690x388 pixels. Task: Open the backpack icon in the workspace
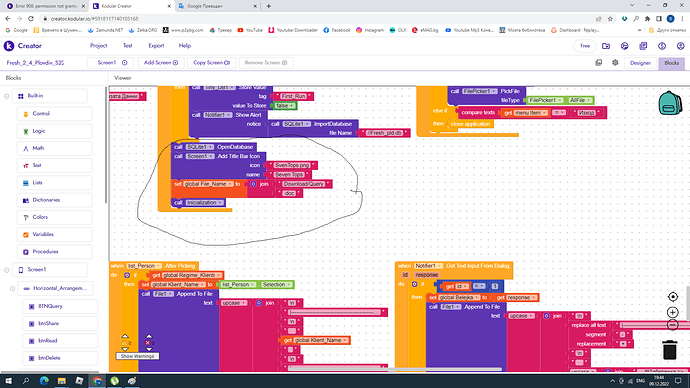click(x=670, y=103)
